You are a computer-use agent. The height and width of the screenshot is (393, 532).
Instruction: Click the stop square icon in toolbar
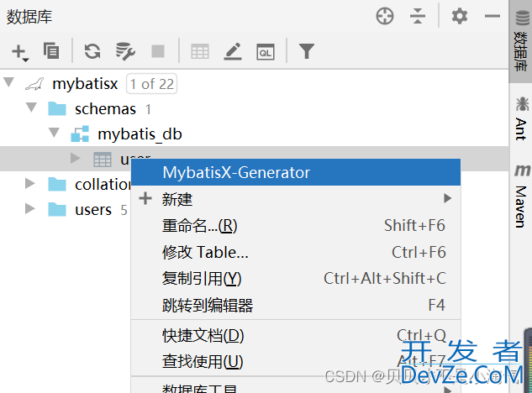click(x=158, y=51)
